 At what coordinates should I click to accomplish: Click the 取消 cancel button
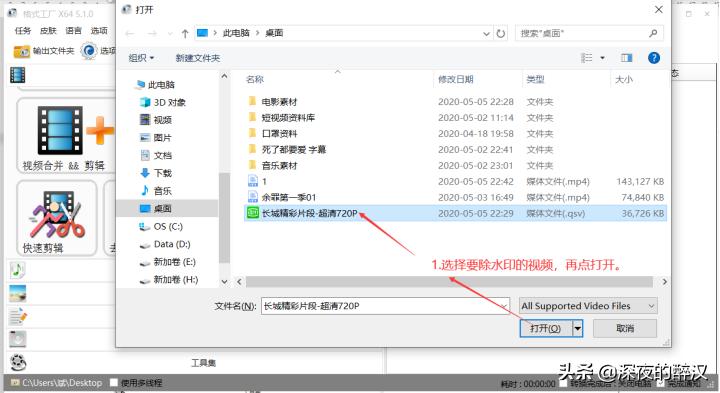tap(625, 328)
